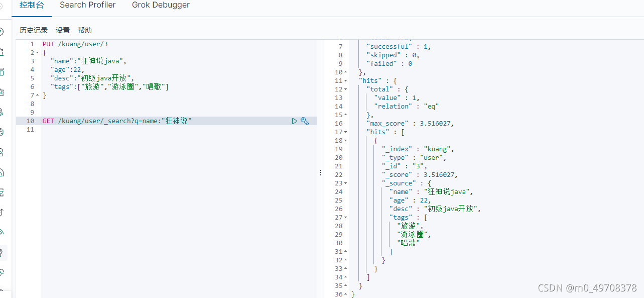Switch to the Grok Debugger tab

pyautogui.click(x=161, y=5)
